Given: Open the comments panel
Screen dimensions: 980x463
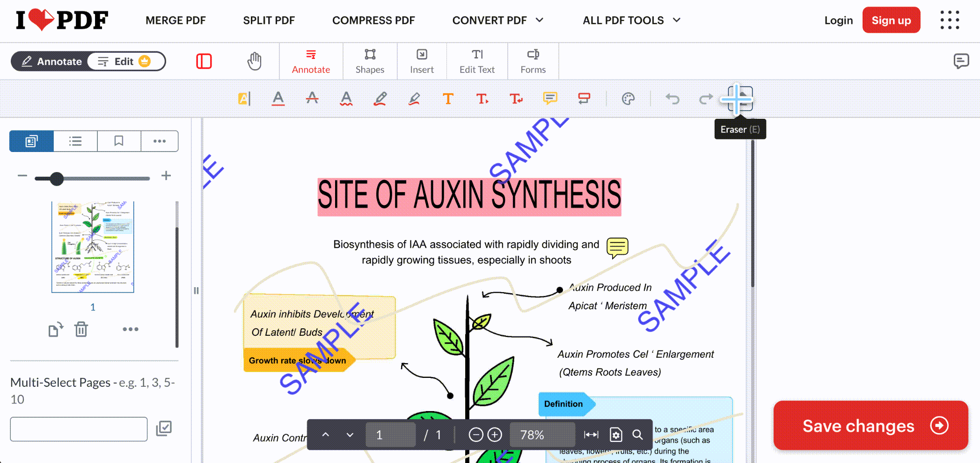Looking at the screenshot, I should (961, 61).
